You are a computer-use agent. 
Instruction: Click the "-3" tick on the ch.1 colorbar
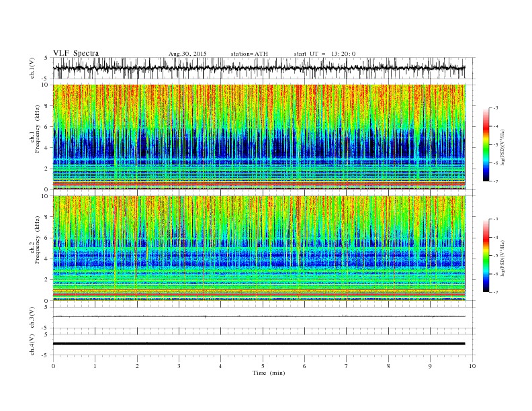496,108
